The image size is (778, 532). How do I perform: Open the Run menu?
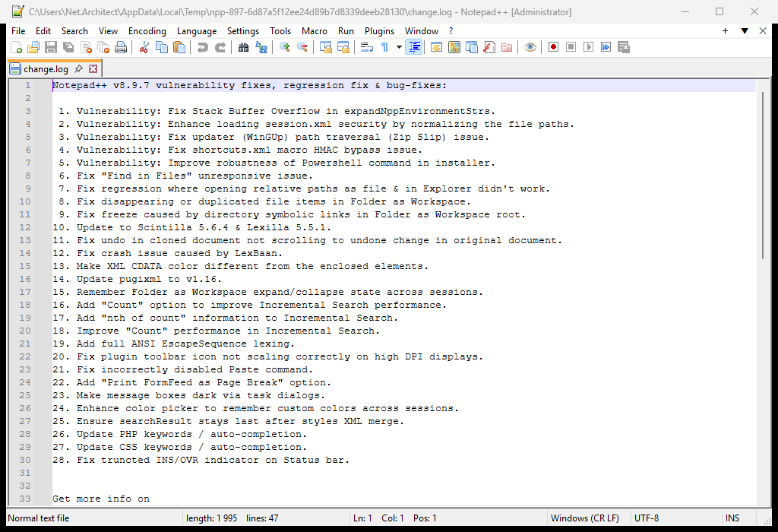(x=346, y=30)
